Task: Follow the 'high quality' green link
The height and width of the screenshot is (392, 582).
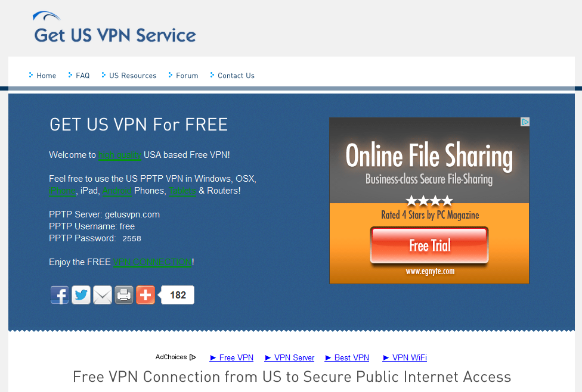Action: (x=119, y=155)
